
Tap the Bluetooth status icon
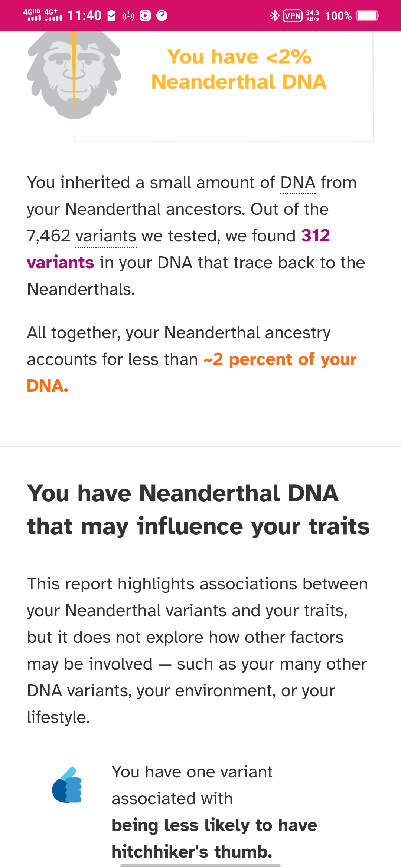coord(274,16)
